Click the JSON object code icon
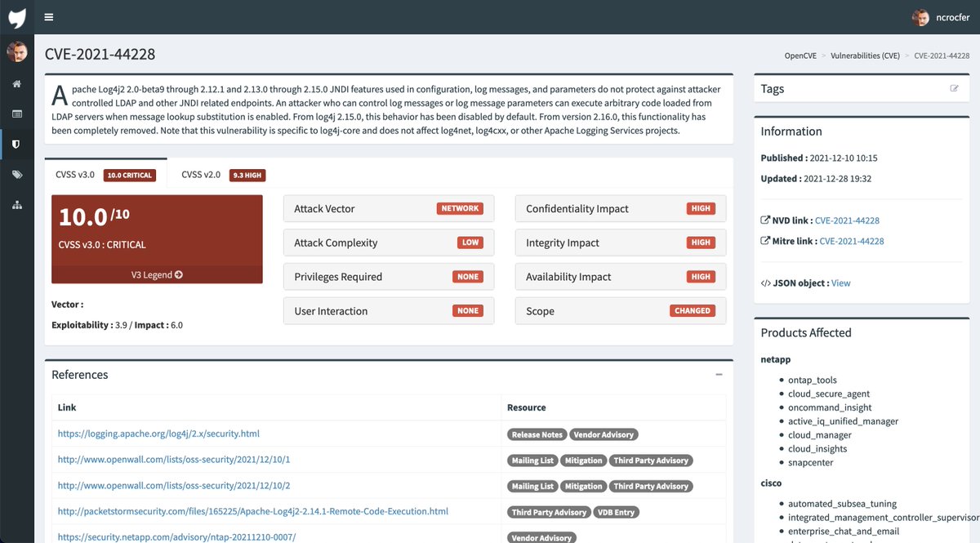Viewport: 980px width, 543px height. [x=765, y=283]
